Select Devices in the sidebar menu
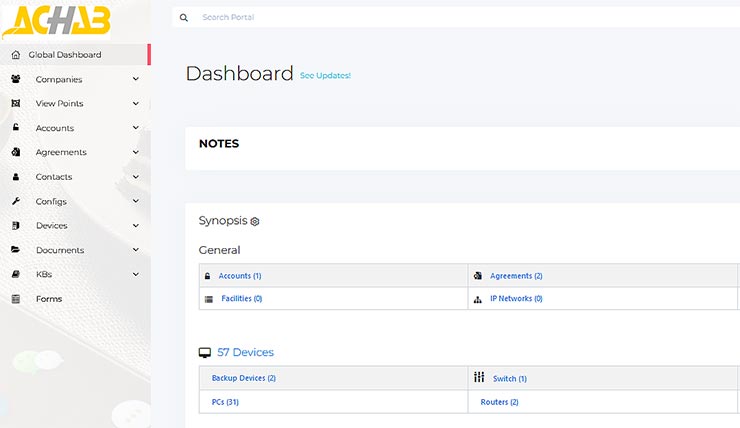The width and height of the screenshot is (740, 428). (x=52, y=226)
